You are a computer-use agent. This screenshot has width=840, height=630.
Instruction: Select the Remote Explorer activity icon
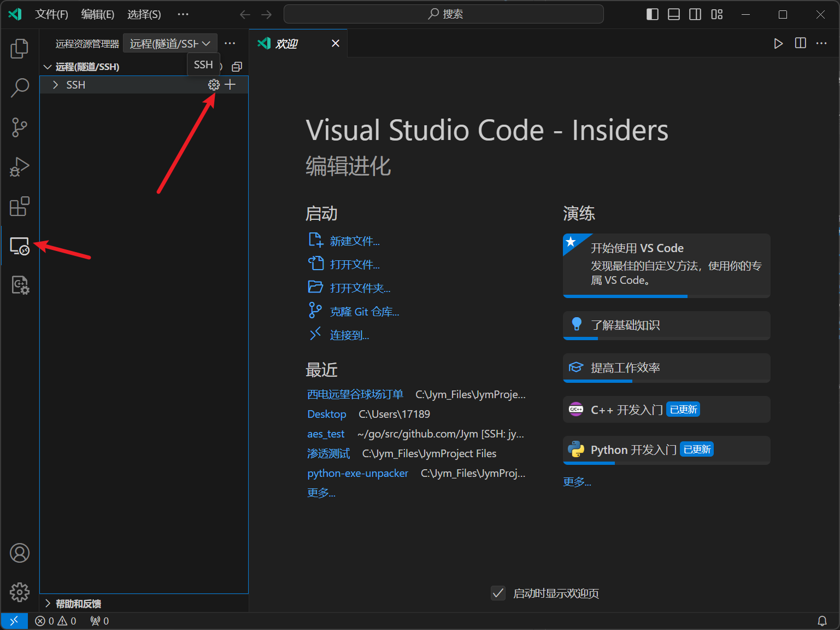point(20,246)
